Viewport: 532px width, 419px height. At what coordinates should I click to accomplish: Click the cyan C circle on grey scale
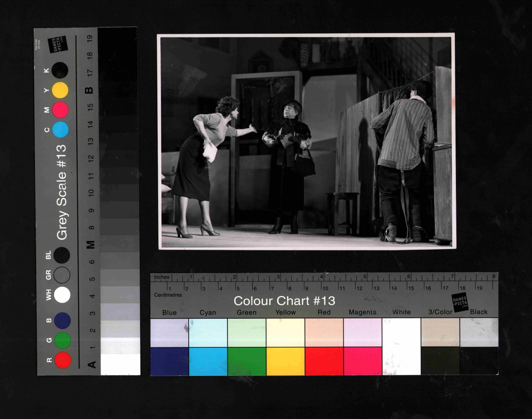point(60,129)
